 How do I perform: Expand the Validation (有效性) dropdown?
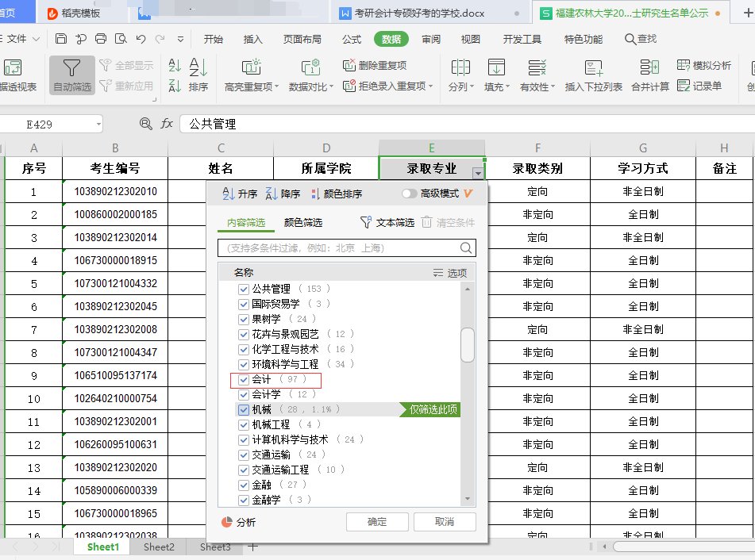pos(553,86)
